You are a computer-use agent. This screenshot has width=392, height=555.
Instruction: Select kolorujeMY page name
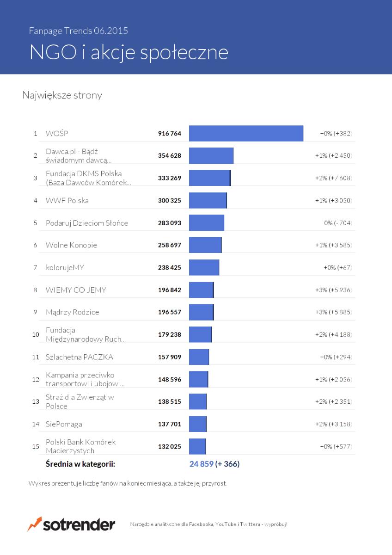coord(65,268)
